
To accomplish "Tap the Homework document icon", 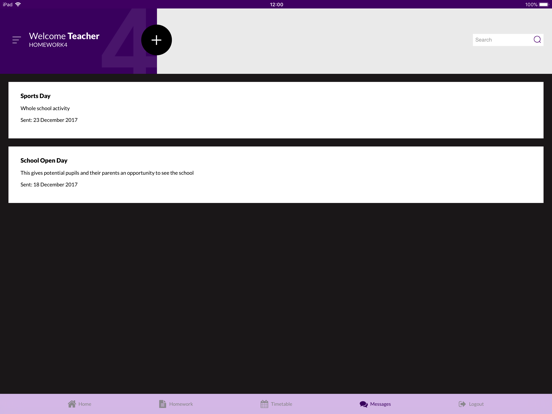I will [x=162, y=404].
